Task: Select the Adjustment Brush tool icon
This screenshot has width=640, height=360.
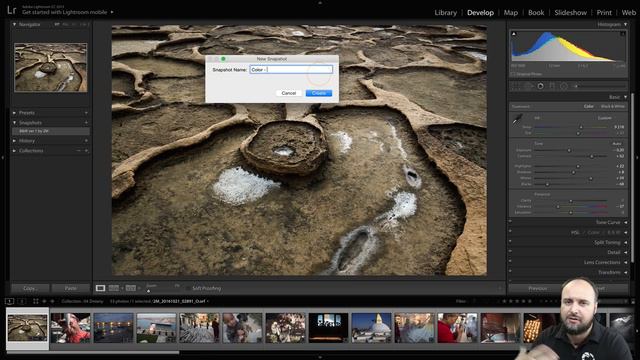Action: [576, 86]
